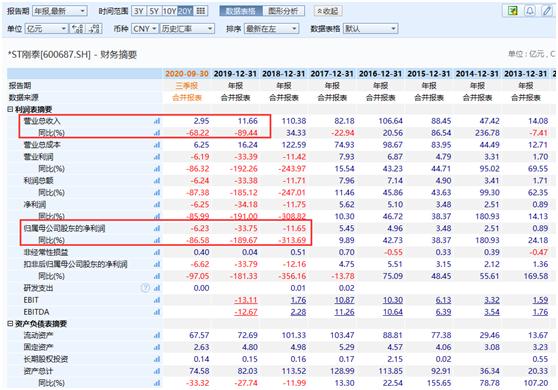The image size is (558, 390).
Task: Open chart icon for 非经常性损益 row
Action: click(157, 252)
